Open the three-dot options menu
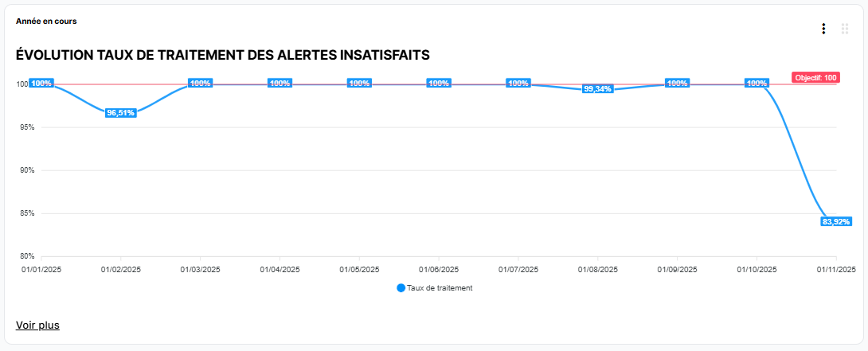Screen dimensions: 868x351 tap(823, 29)
